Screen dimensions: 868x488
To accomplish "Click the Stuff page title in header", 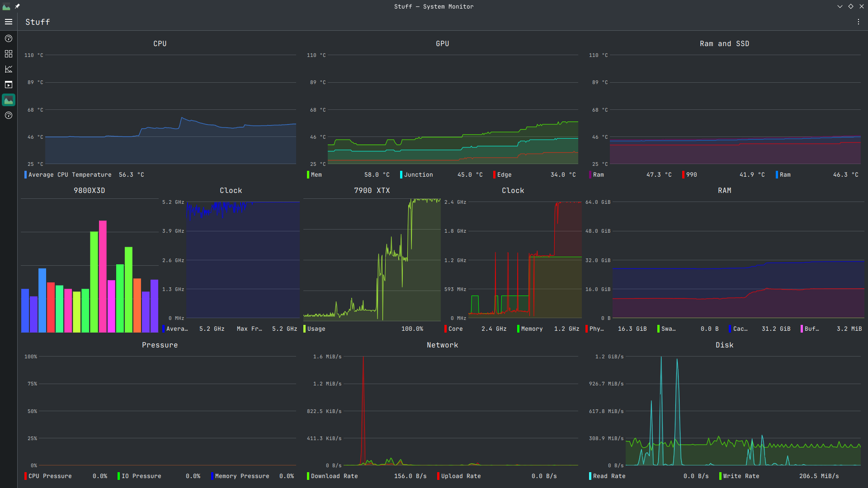I will pos(38,22).
